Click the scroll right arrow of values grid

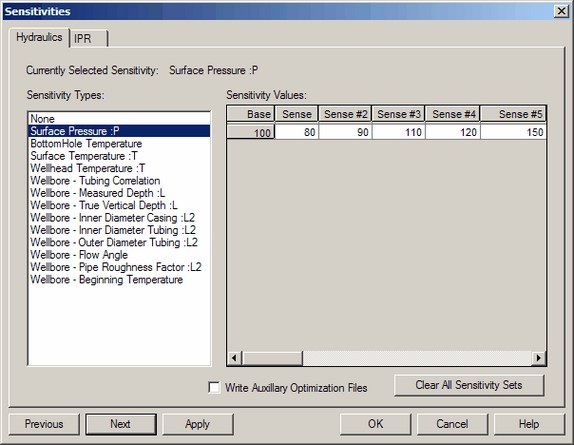tap(538, 358)
